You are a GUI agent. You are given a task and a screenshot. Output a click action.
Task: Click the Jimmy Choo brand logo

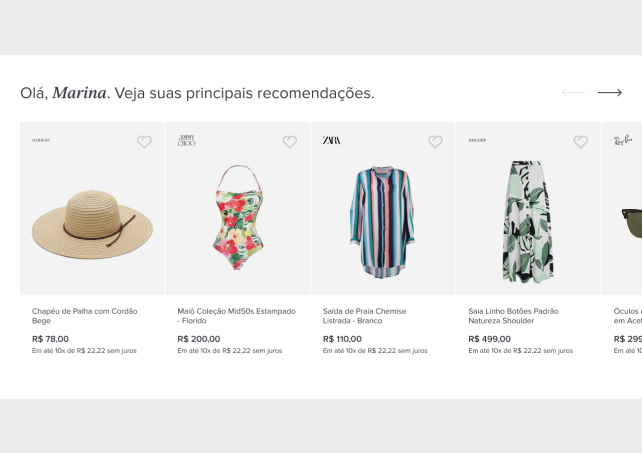186,141
